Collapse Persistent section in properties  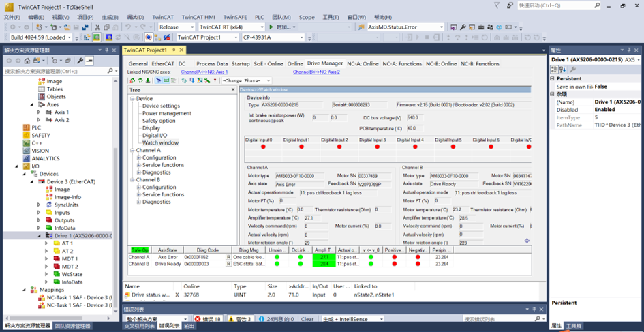click(x=553, y=79)
